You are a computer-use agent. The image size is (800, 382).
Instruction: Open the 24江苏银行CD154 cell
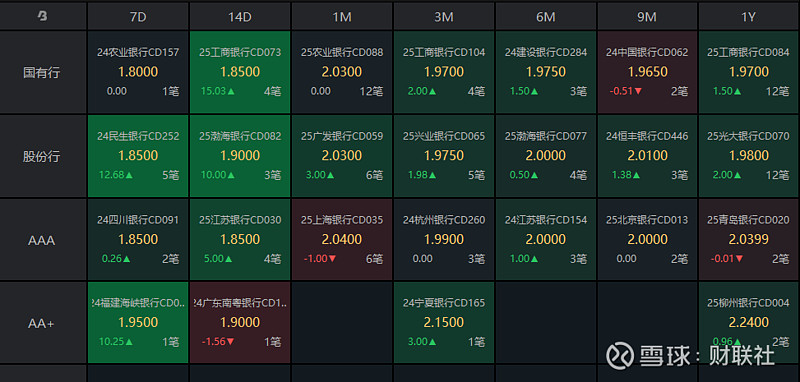(x=546, y=239)
